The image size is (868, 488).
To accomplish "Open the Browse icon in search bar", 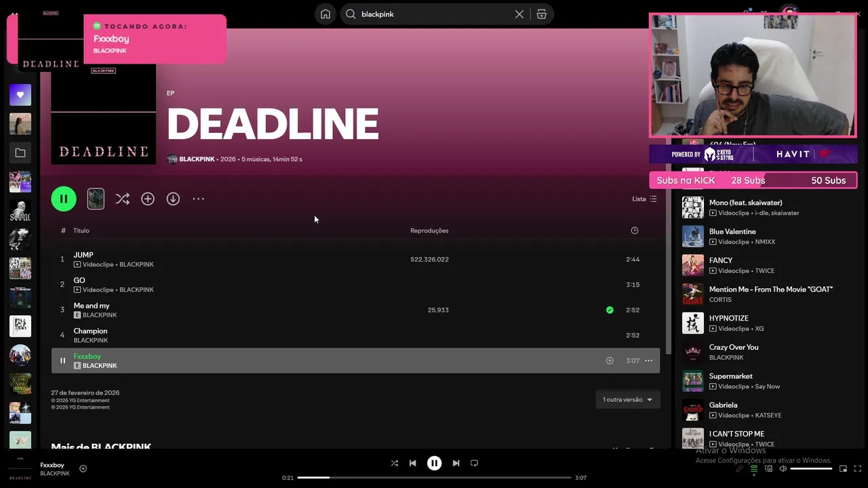I will coord(541,14).
